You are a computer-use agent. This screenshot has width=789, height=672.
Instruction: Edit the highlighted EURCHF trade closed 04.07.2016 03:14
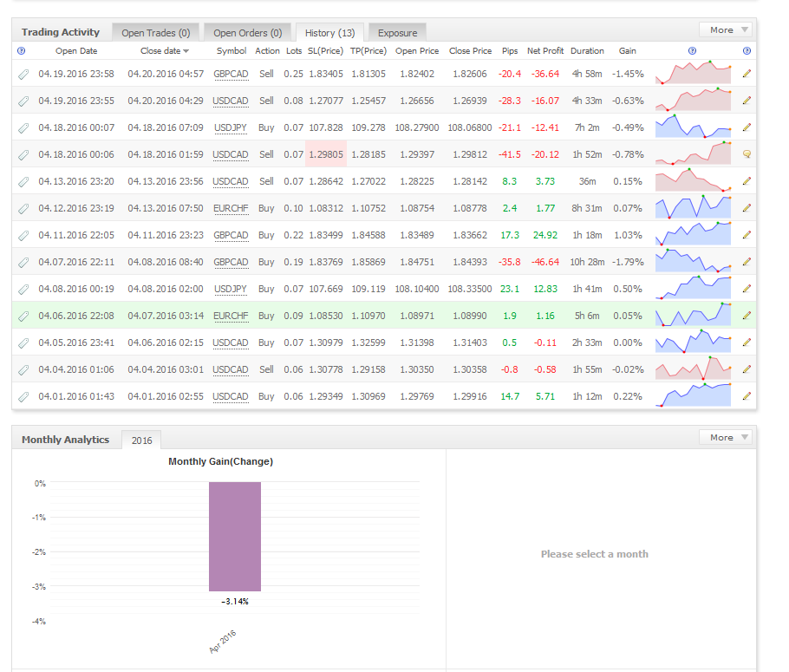(x=747, y=316)
